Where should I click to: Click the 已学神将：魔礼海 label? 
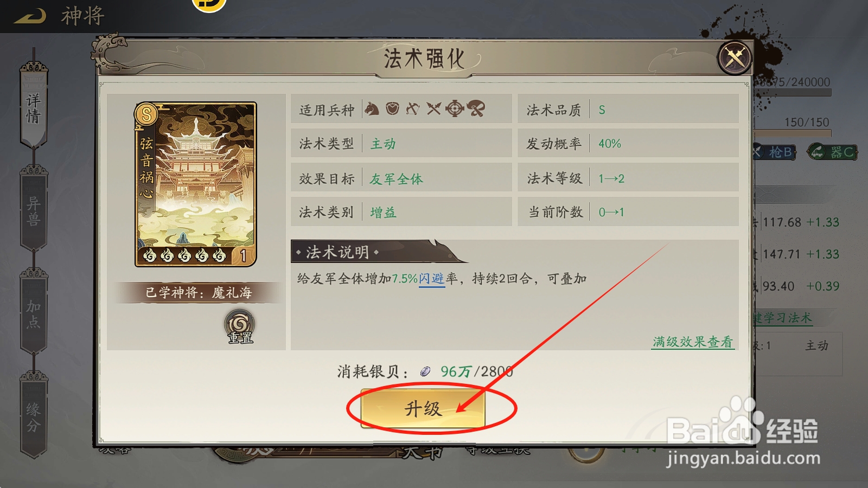[199, 293]
